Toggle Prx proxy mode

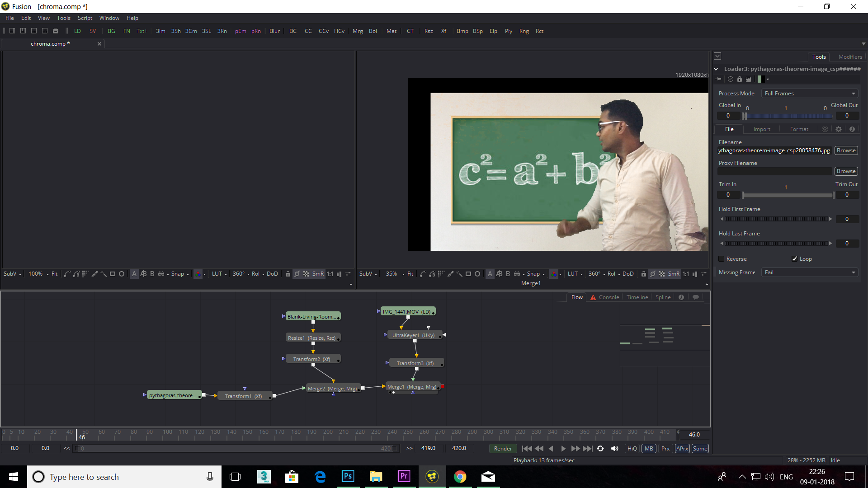(x=665, y=449)
